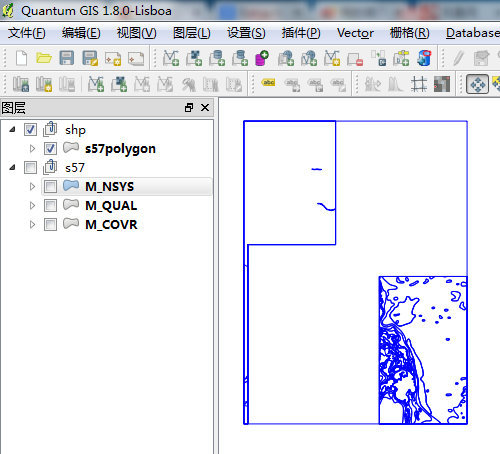Click the Add Raster Layer icon
Image resolution: width=500 pixels, height=454 pixels.
pos(194,58)
